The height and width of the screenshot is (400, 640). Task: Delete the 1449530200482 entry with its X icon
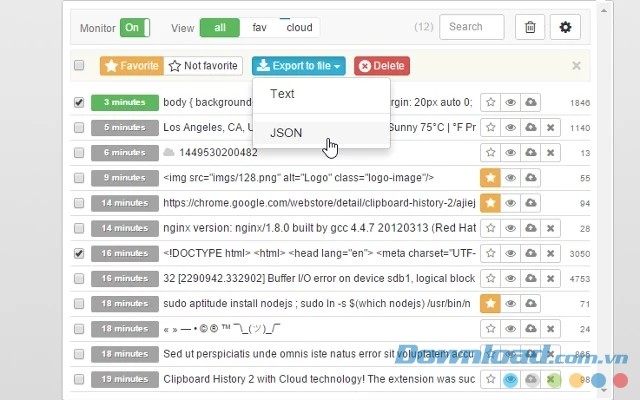click(550, 152)
